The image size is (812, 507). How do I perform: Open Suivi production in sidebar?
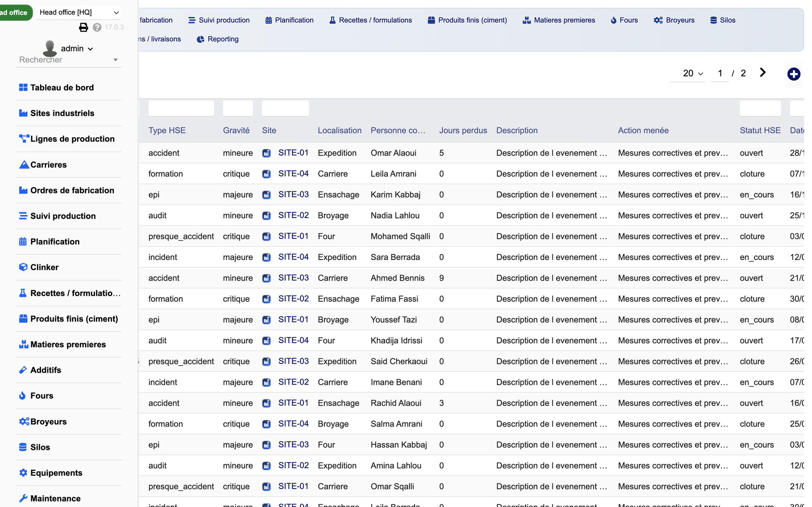pyautogui.click(x=69, y=216)
